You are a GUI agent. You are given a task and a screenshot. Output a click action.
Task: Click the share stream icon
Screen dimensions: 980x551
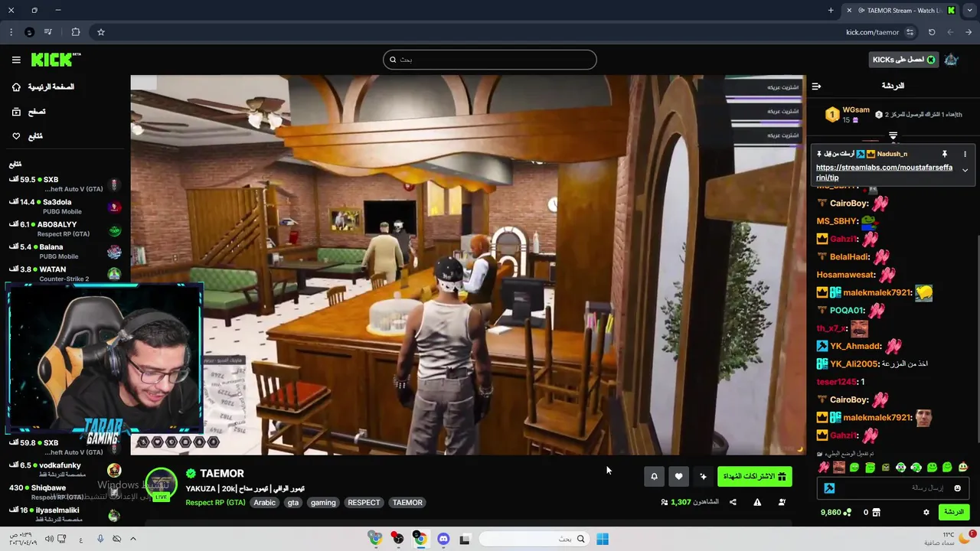(733, 502)
